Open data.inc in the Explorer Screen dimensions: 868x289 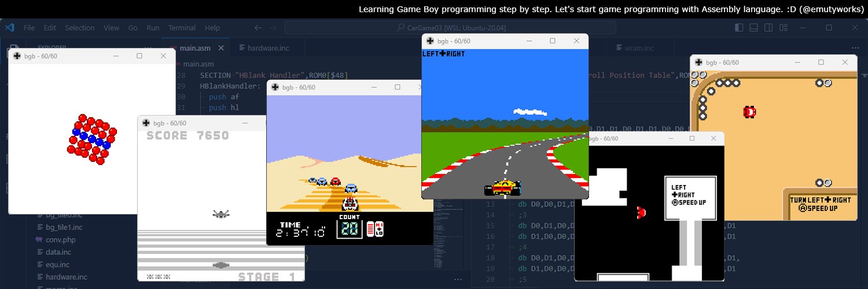pyautogui.click(x=58, y=252)
